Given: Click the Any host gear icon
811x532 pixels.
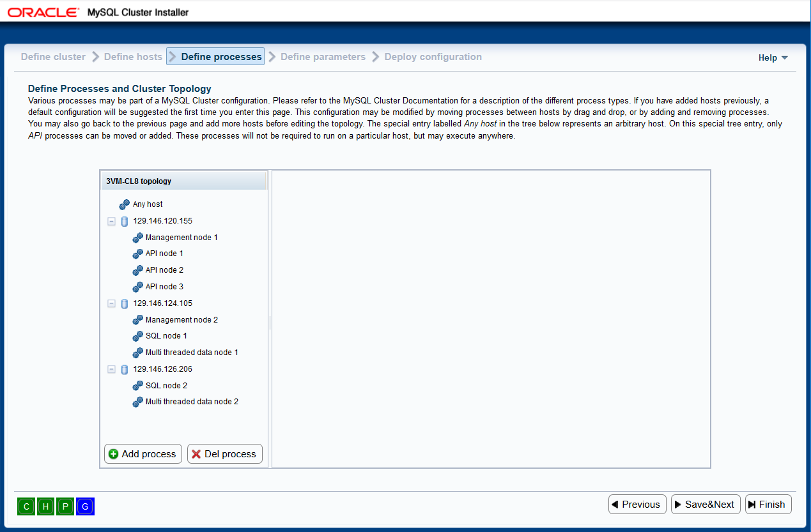Looking at the screenshot, I should tap(125, 204).
